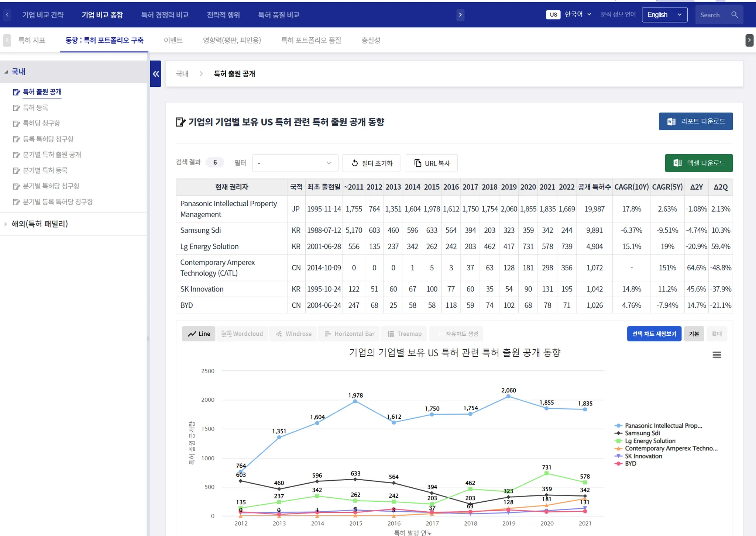Toggle Samsung Sdi series in legend
This screenshot has height=536, width=756.
pos(642,433)
